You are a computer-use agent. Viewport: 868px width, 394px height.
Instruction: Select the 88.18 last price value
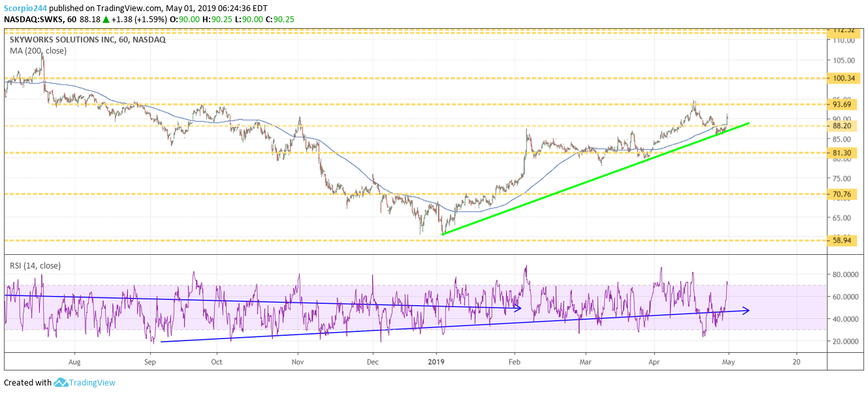coord(91,20)
